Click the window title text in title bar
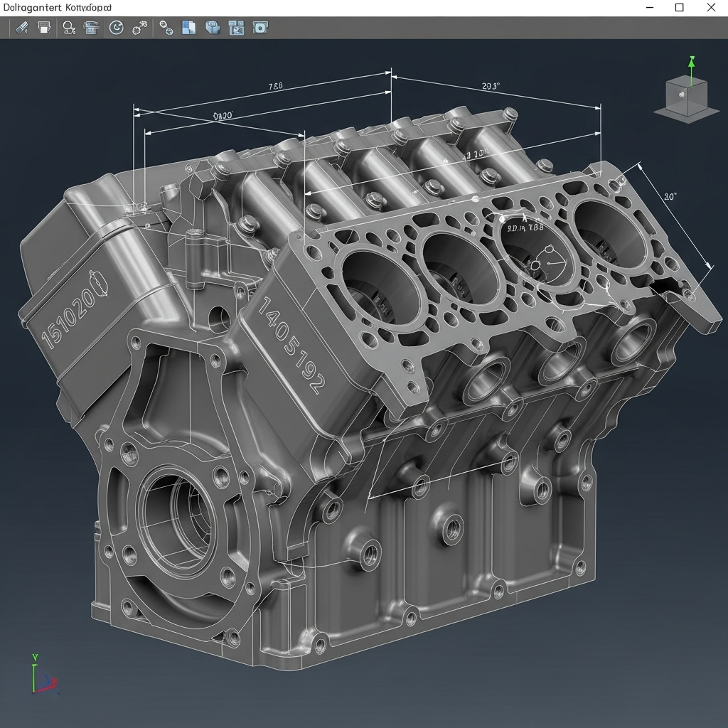This screenshot has height=728, width=728. tap(58, 7)
